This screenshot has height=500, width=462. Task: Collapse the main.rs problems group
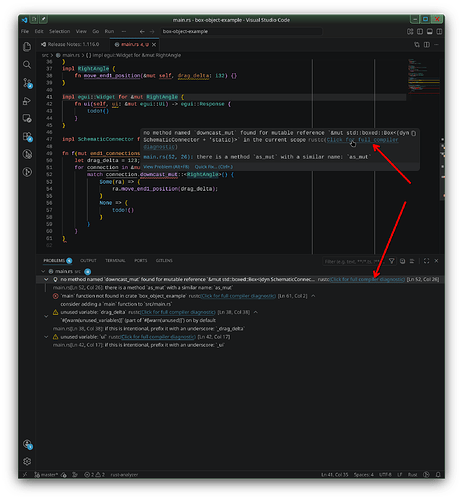[43, 271]
